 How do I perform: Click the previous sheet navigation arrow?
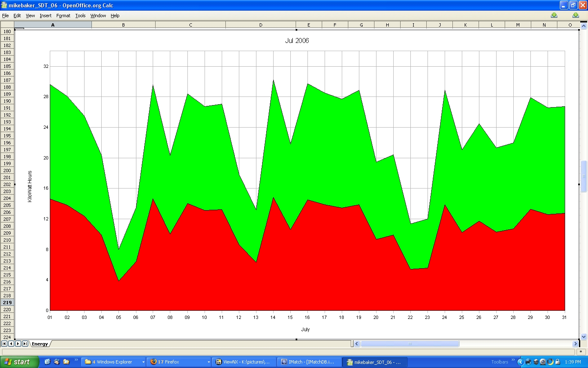[x=11, y=344]
